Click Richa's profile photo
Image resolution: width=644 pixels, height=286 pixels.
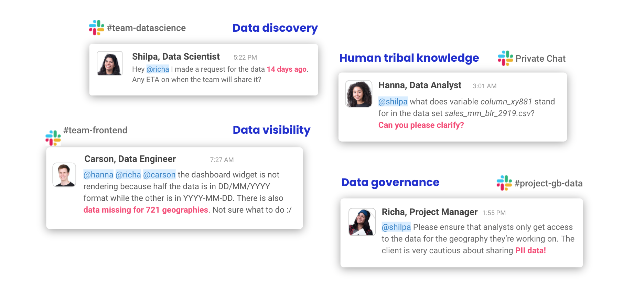(x=362, y=222)
